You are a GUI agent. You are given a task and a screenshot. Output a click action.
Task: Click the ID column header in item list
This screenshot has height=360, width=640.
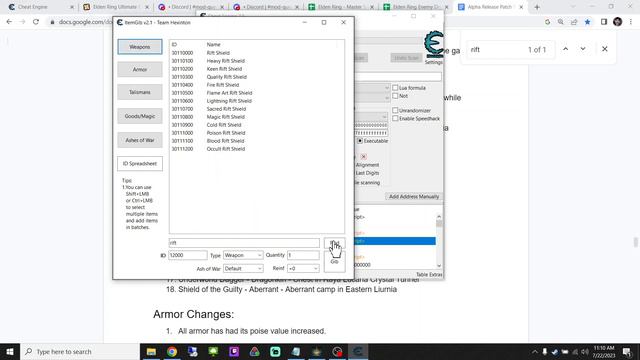point(174,44)
